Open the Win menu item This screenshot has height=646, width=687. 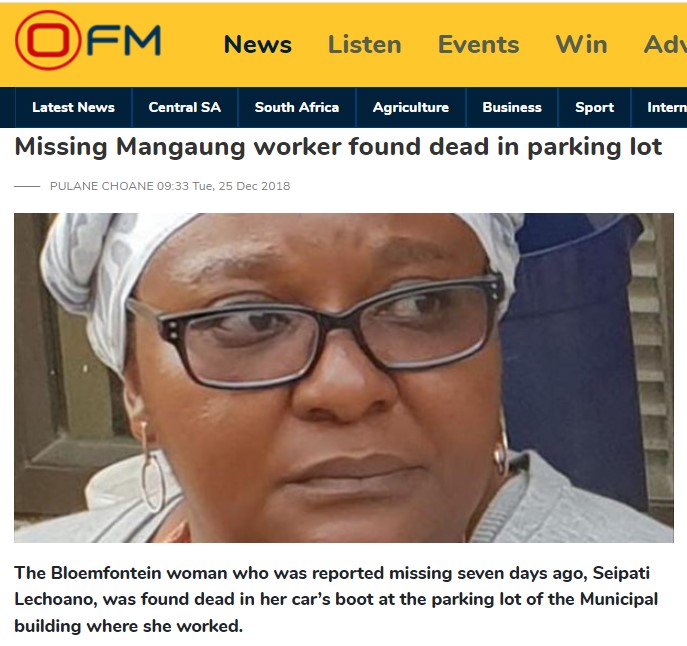click(581, 44)
